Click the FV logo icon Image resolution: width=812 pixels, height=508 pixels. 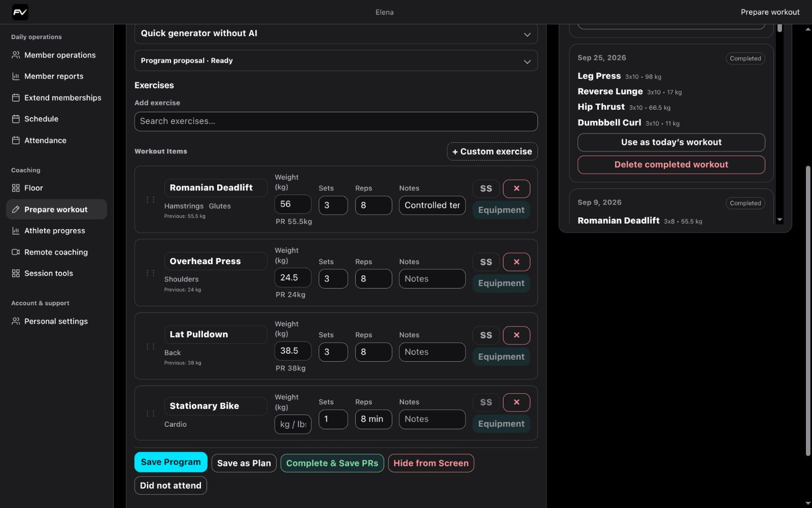pos(20,12)
